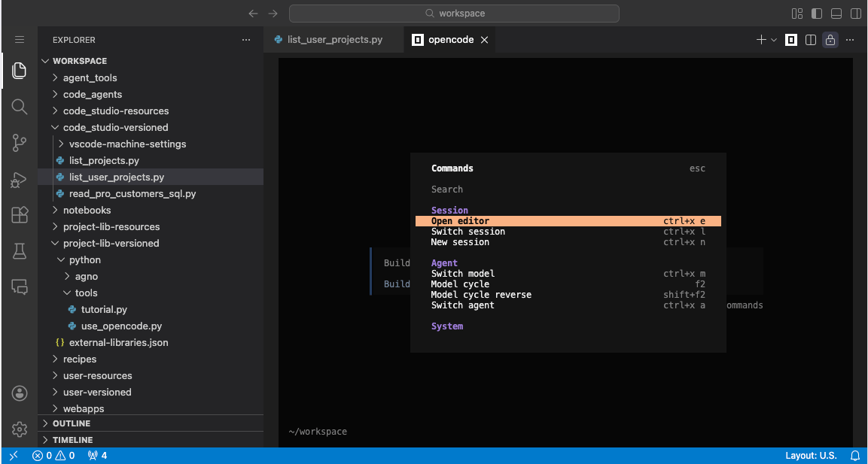Open the Testing view
The image size is (868, 464).
19,250
